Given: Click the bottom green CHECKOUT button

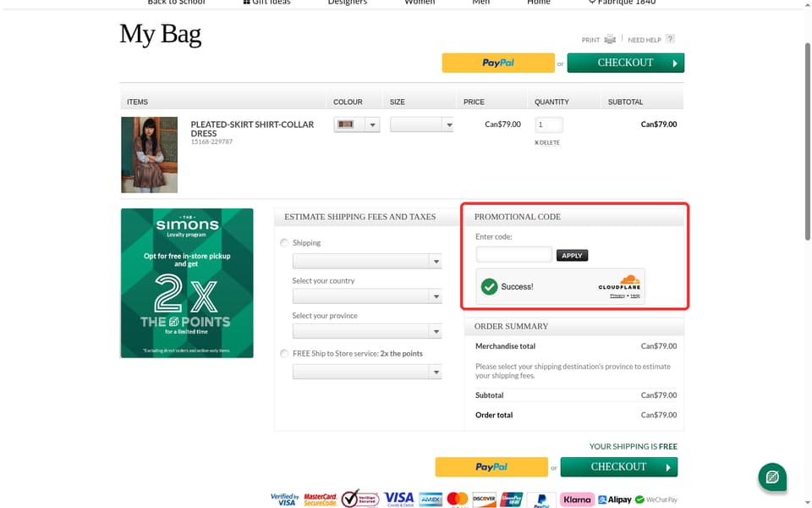Looking at the screenshot, I should (x=619, y=467).
